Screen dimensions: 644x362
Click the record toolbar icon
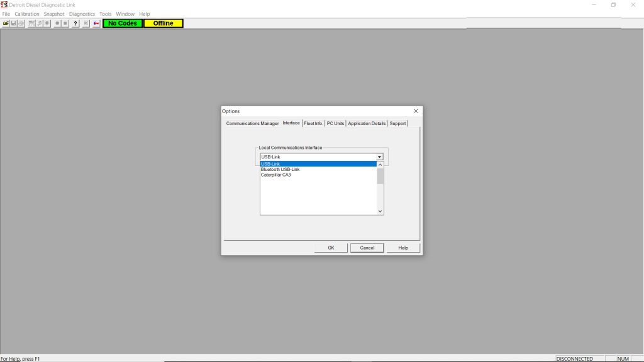[57, 23]
